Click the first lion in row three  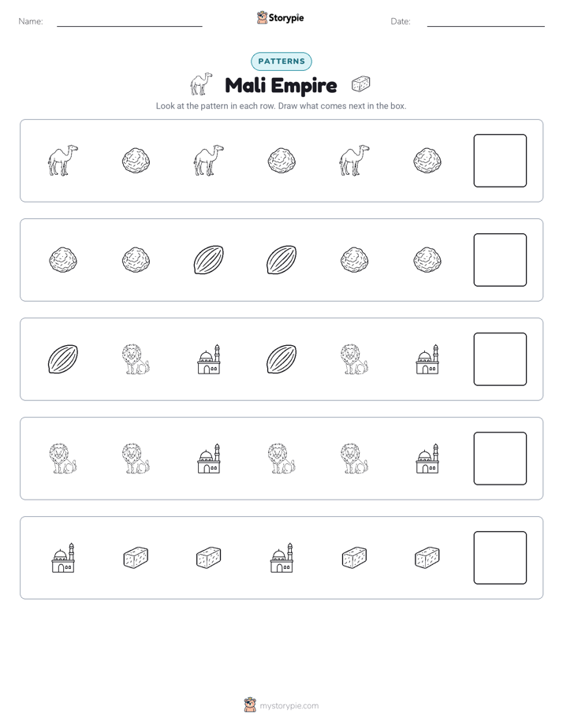(136, 359)
